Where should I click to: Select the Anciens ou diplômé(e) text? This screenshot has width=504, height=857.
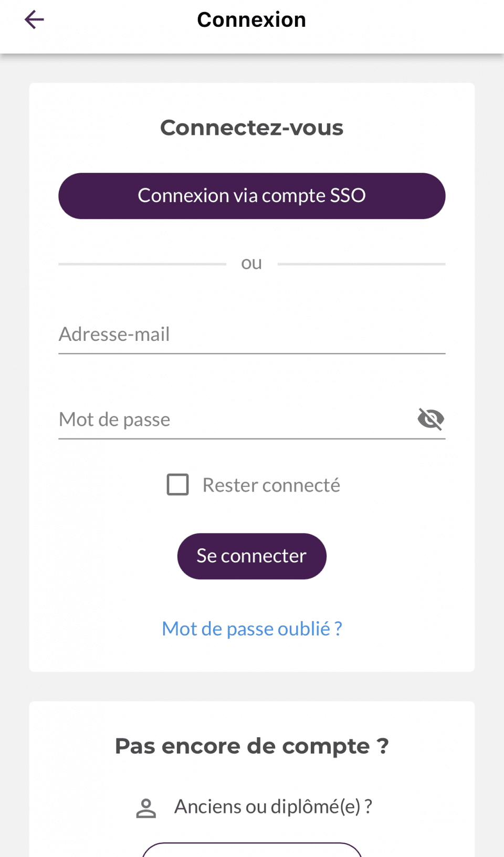click(x=273, y=807)
